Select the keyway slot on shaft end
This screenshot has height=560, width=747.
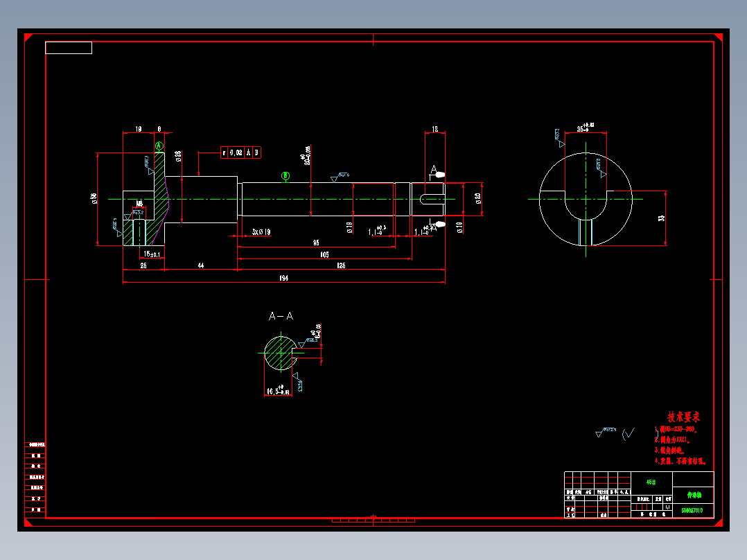(432, 199)
